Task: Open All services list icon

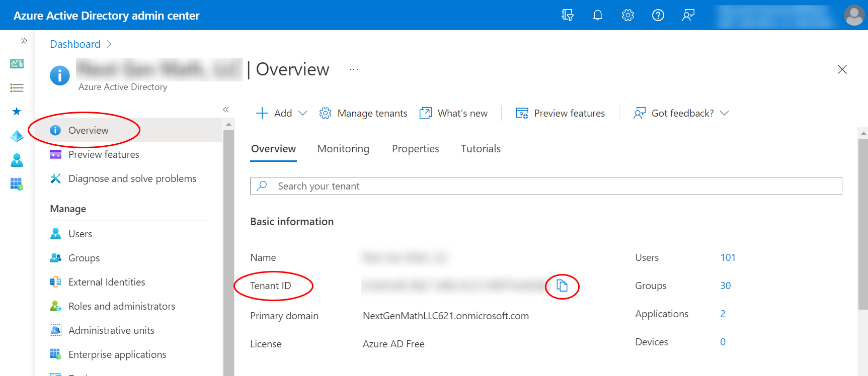Action: [17, 88]
